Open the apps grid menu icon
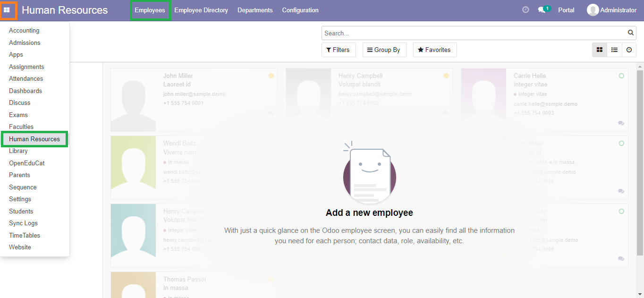 coord(7,10)
